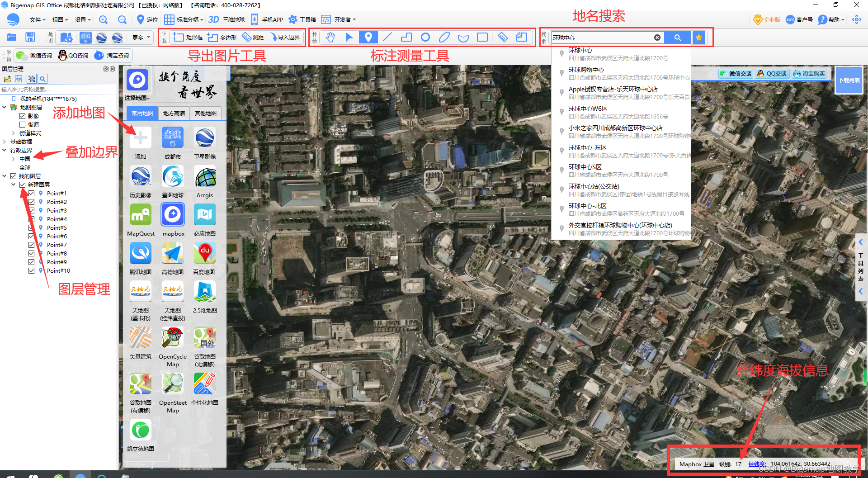Image resolution: width=868 pixels, height=478 pixels.
Task: Click the zoom in magnifier icon
Action: point(103,19)
